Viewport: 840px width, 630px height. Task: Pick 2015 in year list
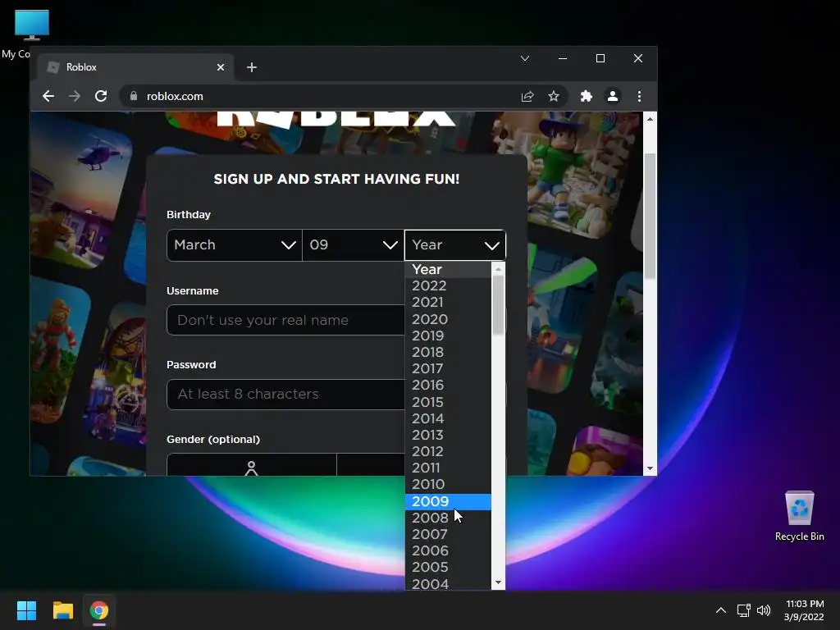tap(448, 402)
